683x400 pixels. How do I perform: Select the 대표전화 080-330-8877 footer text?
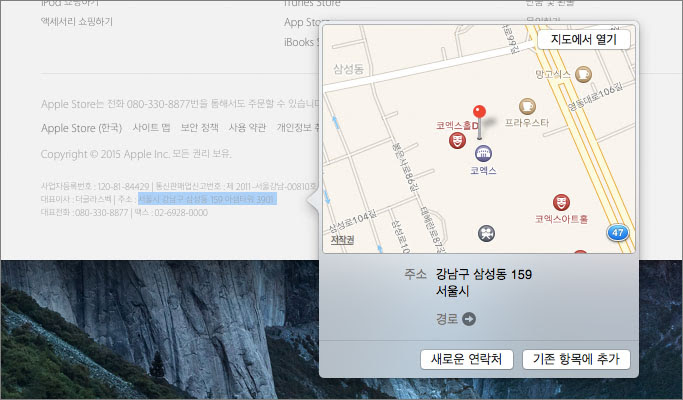pyautogui.click(x=85, y=213)
